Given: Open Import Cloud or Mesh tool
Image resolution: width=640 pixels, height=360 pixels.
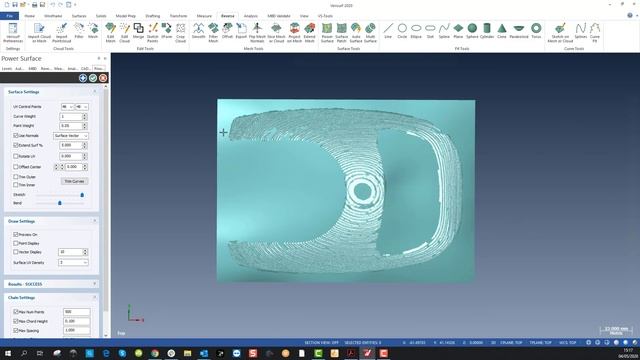Looking at the screenshot, I should pos(39,32).
